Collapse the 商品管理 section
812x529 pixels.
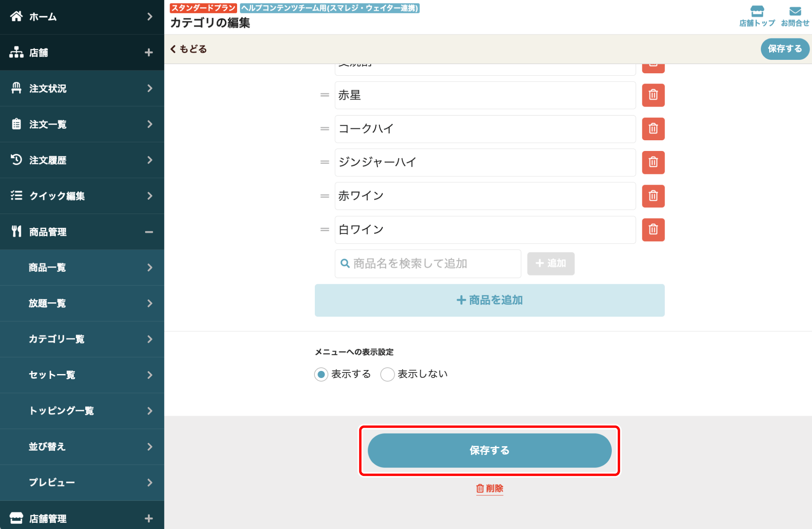(149, 232)
